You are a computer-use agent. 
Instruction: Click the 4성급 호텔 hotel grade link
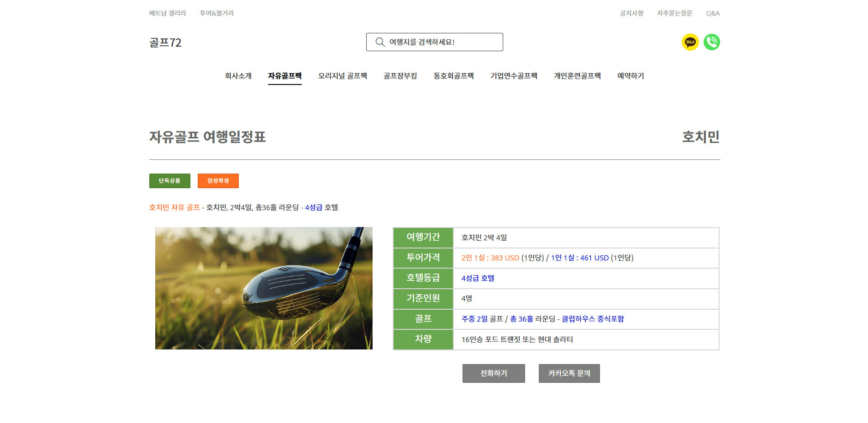(x=321, y=207)
